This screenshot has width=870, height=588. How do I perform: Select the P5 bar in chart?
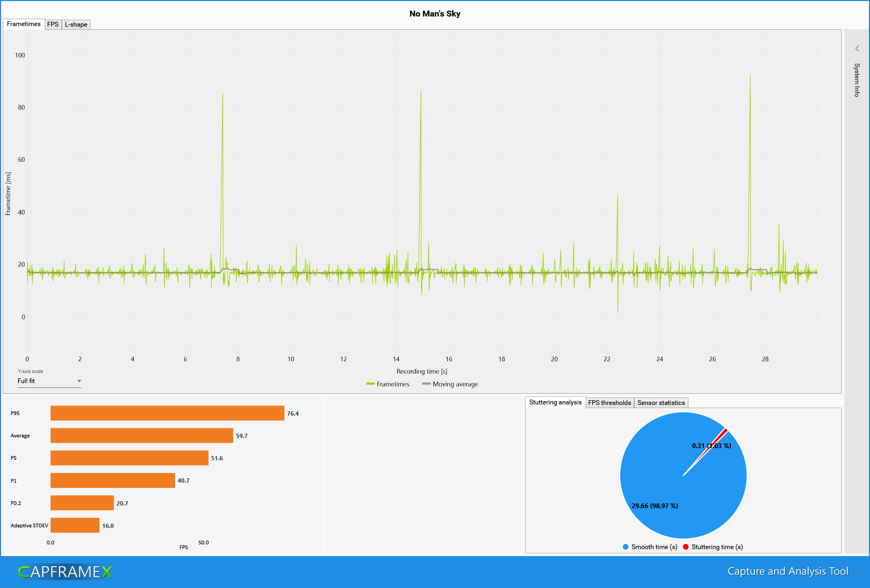click(129, 458)
